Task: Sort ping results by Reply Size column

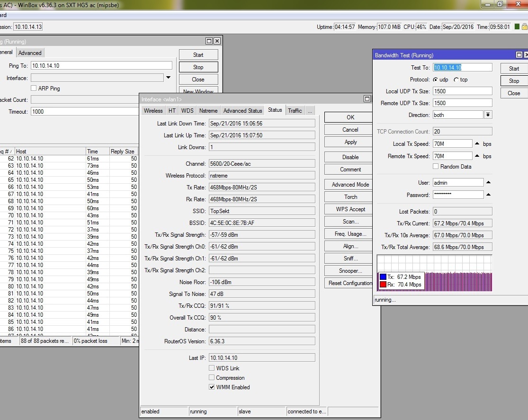Action: (124, 151)
